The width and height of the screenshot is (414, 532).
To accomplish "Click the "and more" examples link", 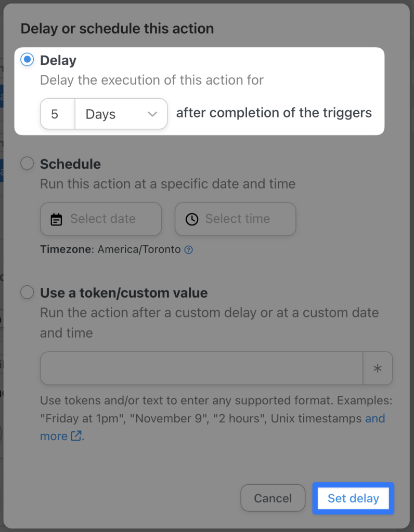I will point(374,418).
